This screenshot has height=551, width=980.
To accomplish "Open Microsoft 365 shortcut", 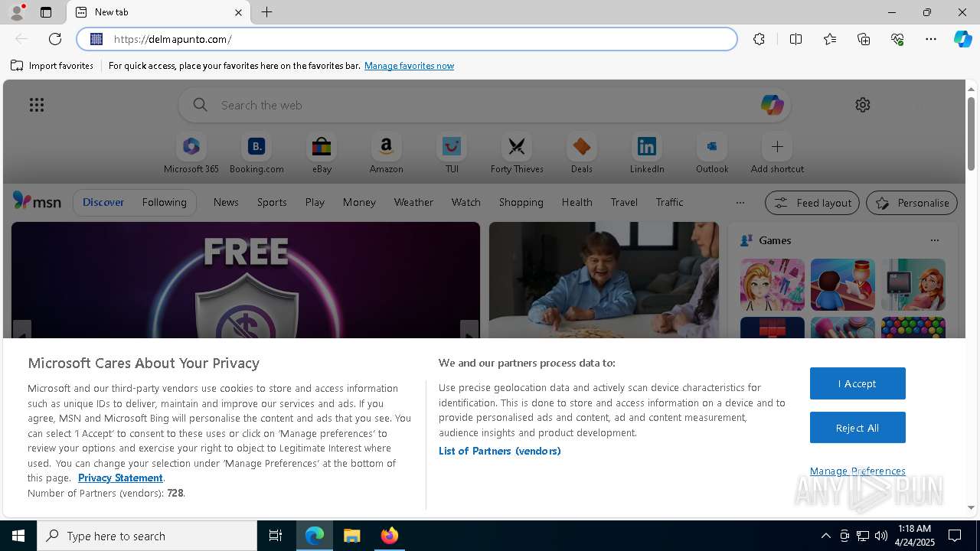I will click(x=191, y=154).
